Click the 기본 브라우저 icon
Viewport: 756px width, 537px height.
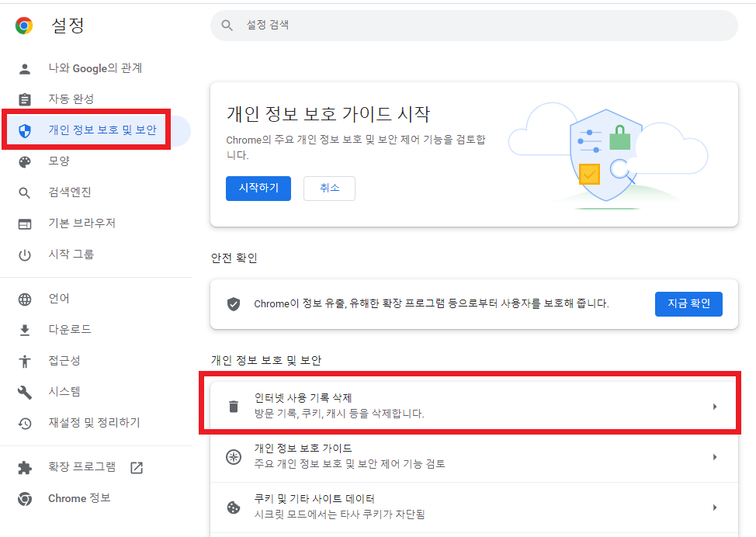coord(23,223)
